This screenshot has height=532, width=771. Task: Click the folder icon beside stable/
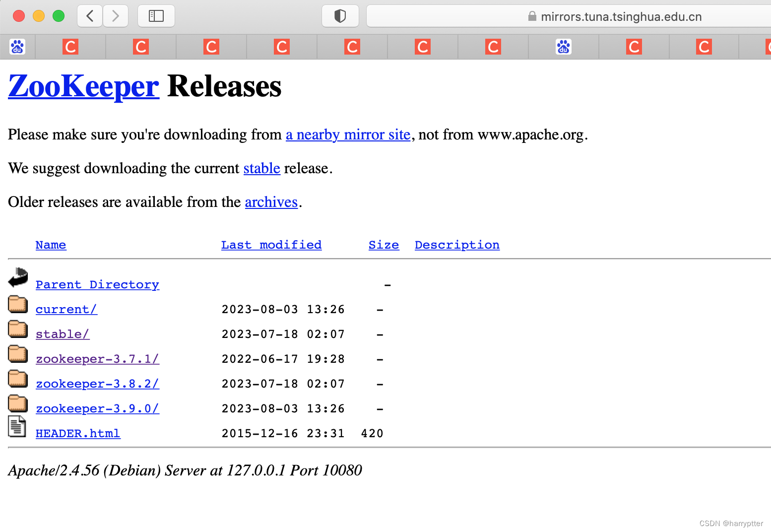[x=18, y=329]
